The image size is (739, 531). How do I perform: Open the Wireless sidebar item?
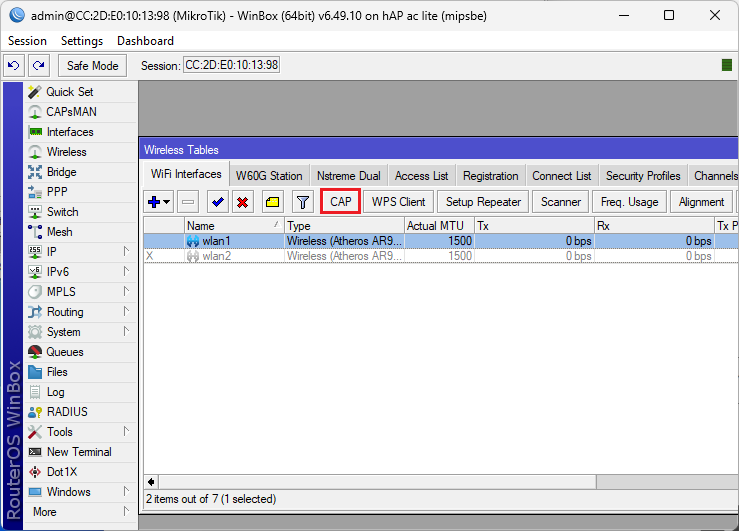click(80, 152)
